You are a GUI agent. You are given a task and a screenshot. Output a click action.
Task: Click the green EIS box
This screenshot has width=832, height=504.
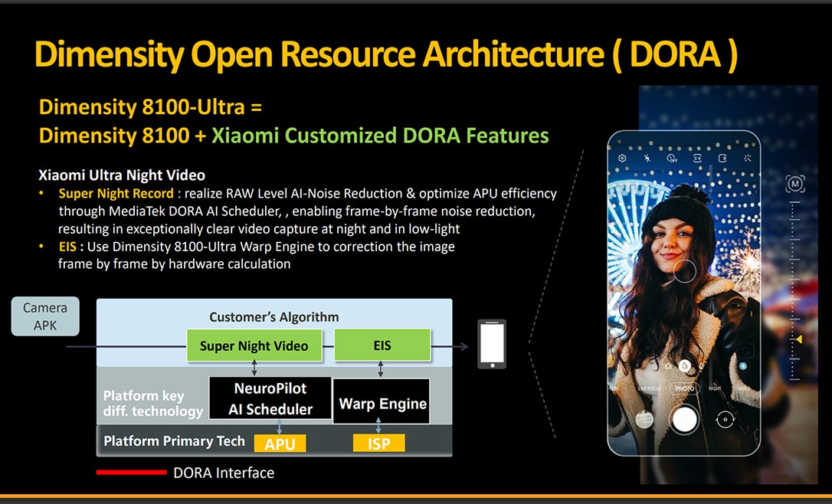click(x=382, y=345)
